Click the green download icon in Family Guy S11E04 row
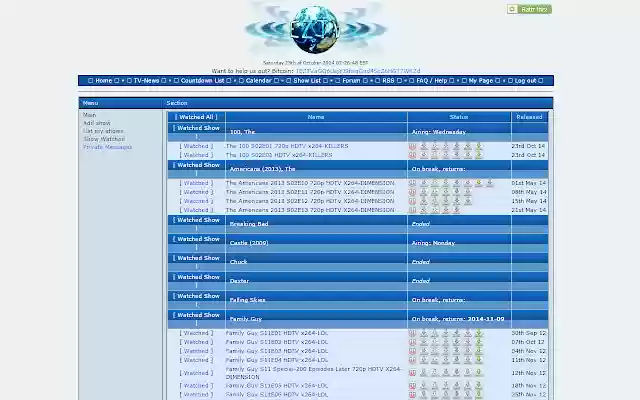This screenshot has width=640, height=400. (x=478, y=360)
